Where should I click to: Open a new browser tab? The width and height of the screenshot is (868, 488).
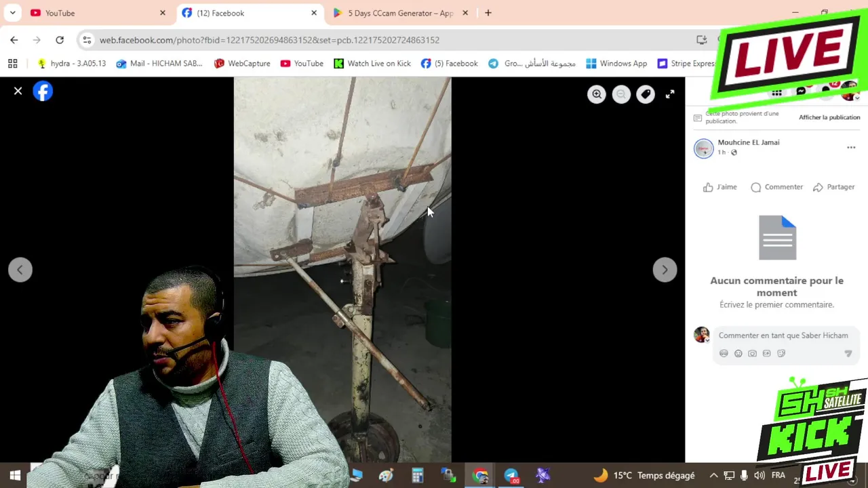488,13
